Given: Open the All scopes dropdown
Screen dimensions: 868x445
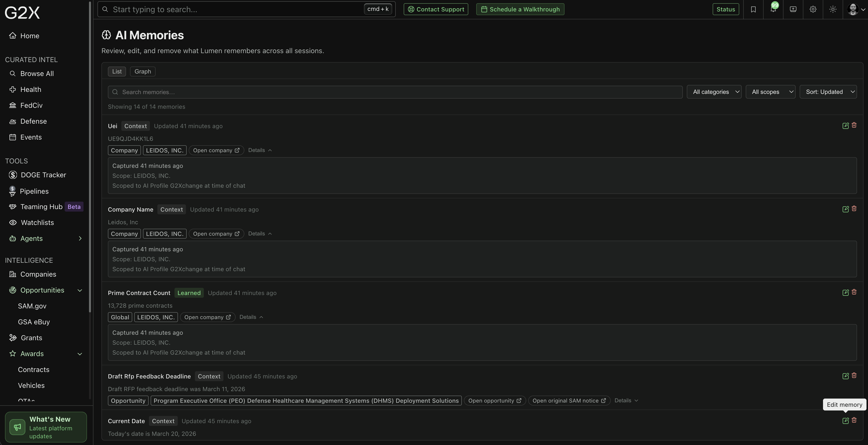Looking at the screenshot, I should point(770,92).
